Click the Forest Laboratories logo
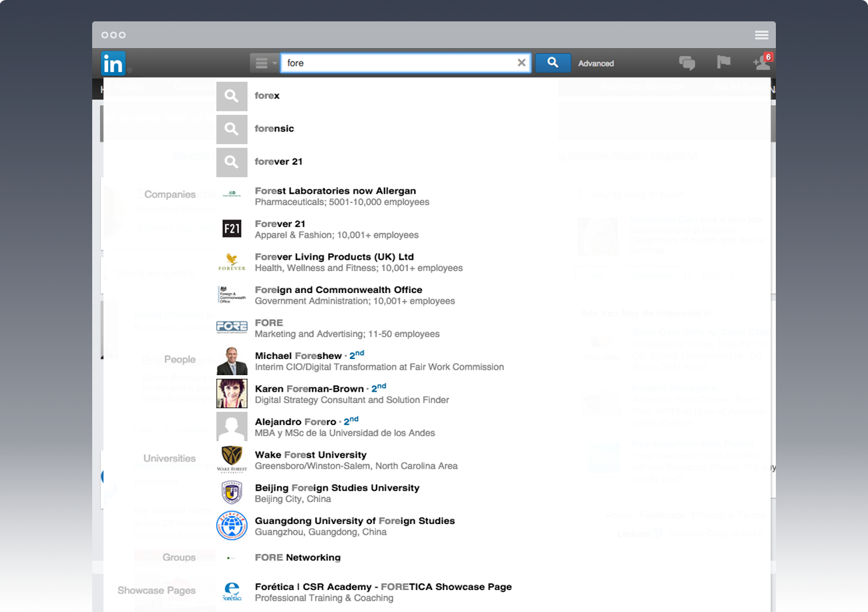Image resolution: width=868 pixels, height=612 pixels. [232, 195]
